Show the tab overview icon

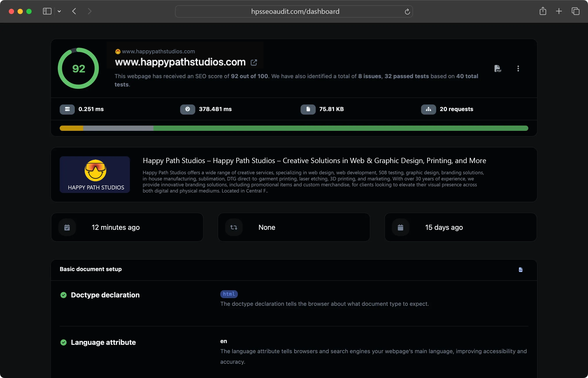pos(575,11)
